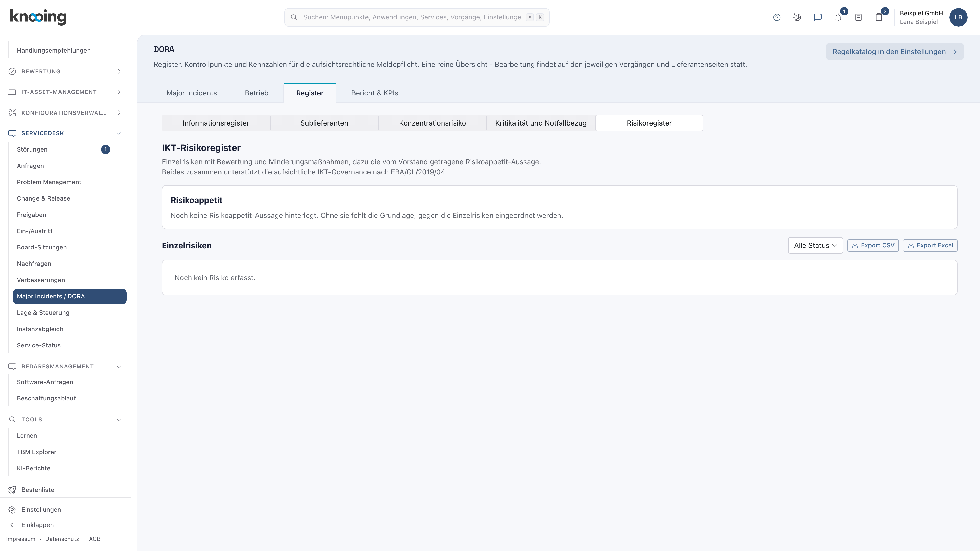Click the Konfigurationsverwaltung icon
The width and height of the screenshot is (980, 551).
(x=12, y=112)
